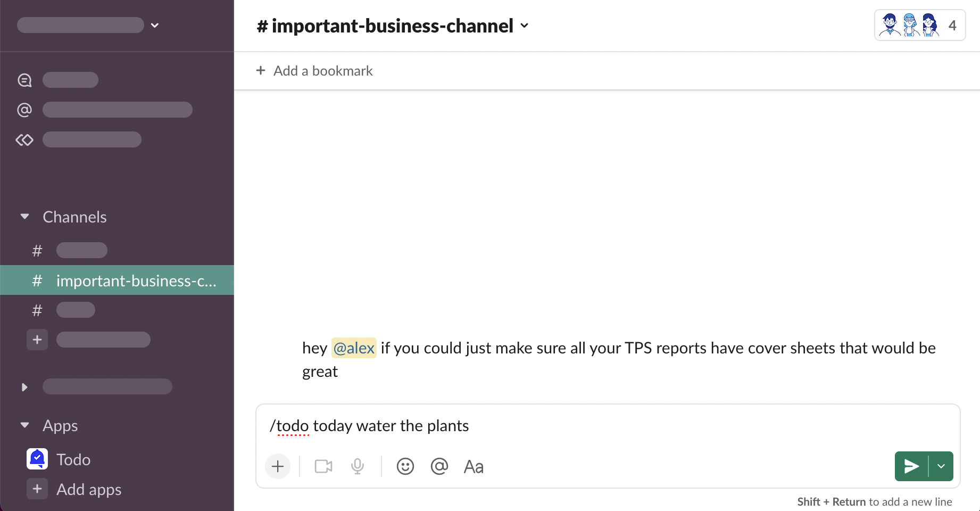Open the important-business-channel title dropdown

tap(393, 26)
